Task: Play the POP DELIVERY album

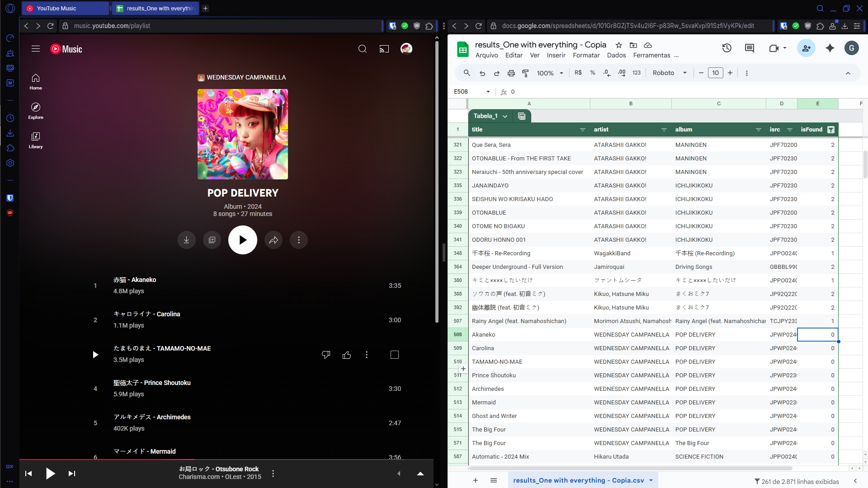Action: 242,240
